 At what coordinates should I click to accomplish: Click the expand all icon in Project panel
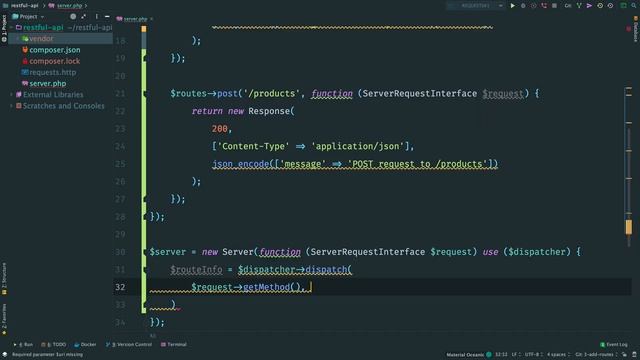click(84, 16)
